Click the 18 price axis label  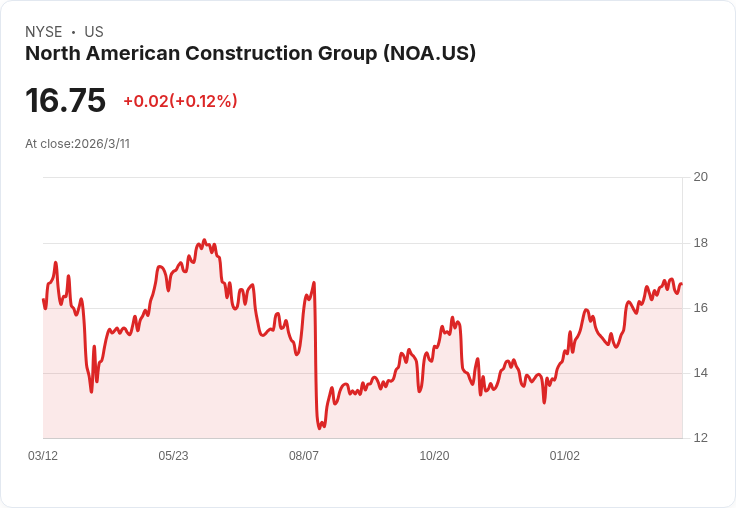701,243
